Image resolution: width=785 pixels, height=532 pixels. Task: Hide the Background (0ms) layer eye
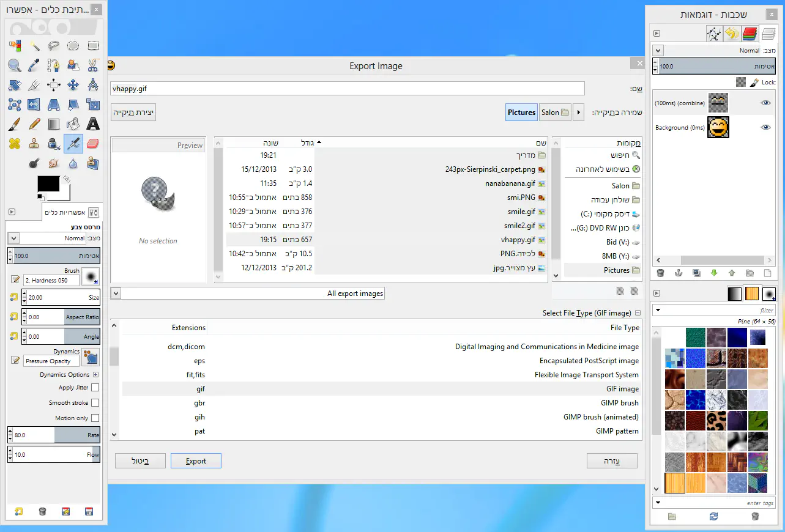click(x=765, y=127)
